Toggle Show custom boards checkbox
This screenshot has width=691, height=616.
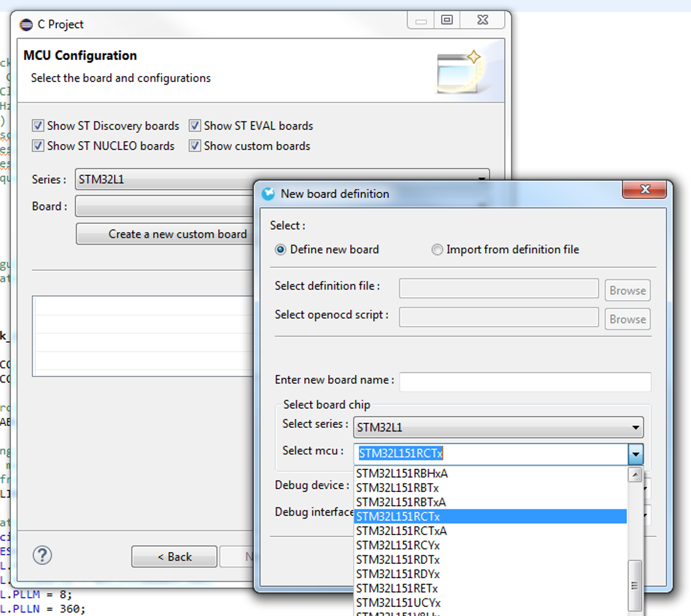click(x=195, y=146)
